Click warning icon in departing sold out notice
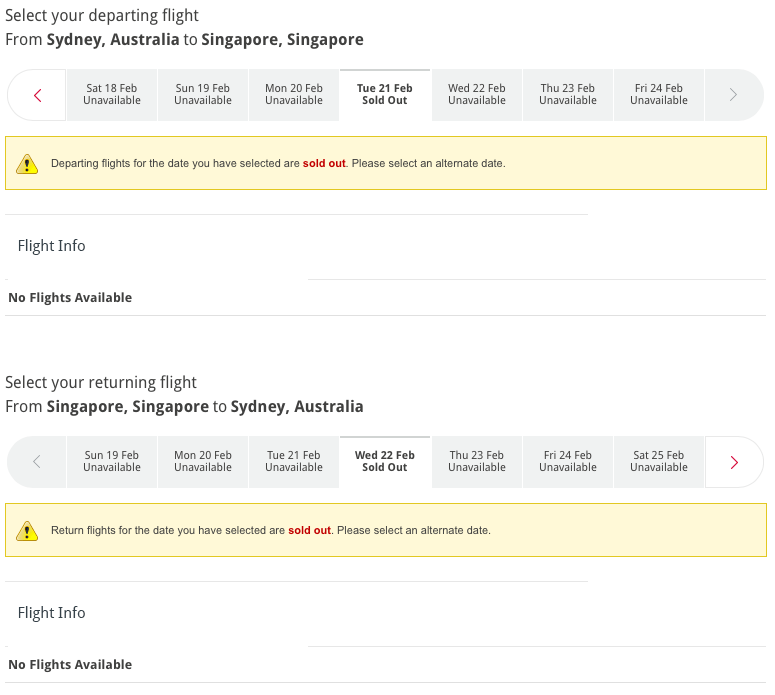Viewport: 775px width, 695px height. click(x=28, y=164)
